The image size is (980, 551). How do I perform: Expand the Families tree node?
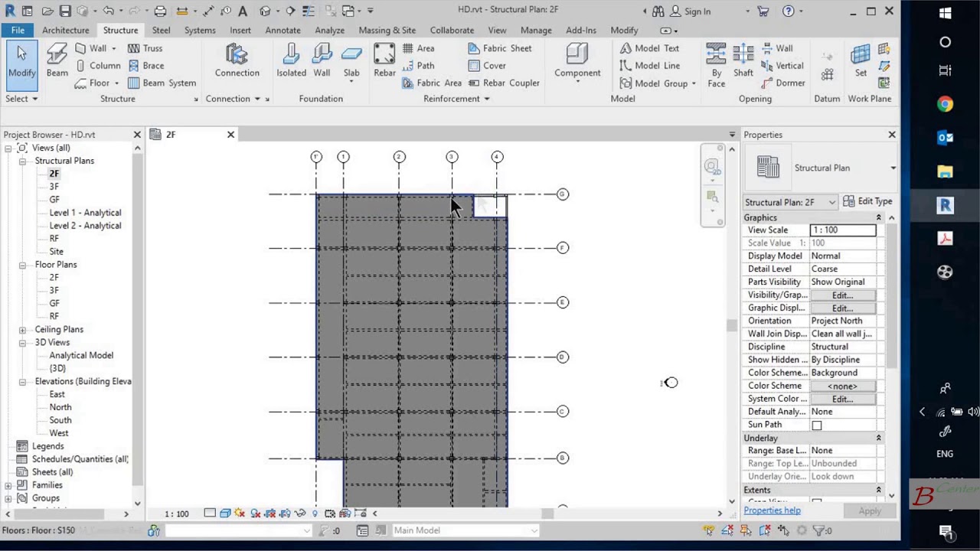click(8, 485)
